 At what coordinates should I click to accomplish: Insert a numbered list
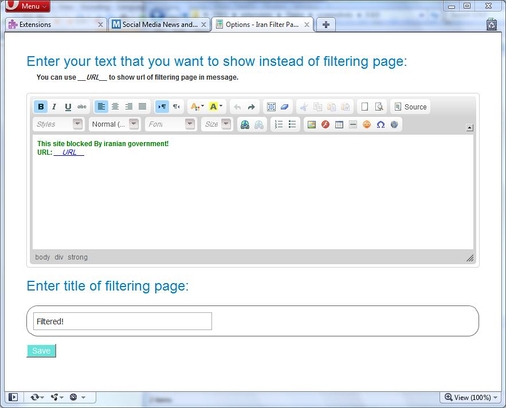click(x=278, y=124)
